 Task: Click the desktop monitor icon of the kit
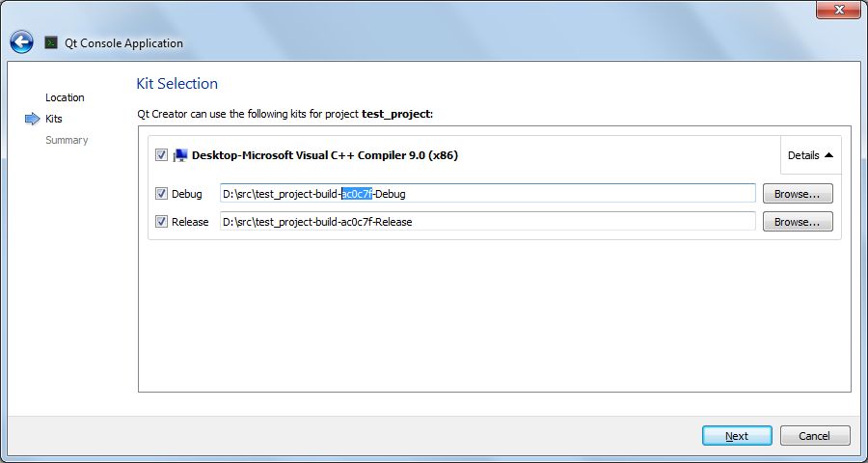(180, 155)
